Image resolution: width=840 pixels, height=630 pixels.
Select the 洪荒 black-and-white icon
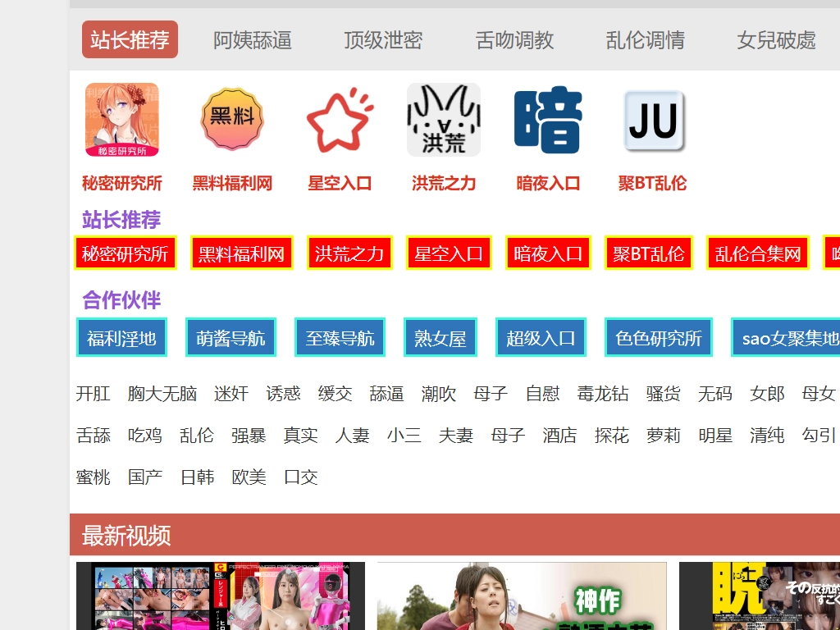coord(444,120)
